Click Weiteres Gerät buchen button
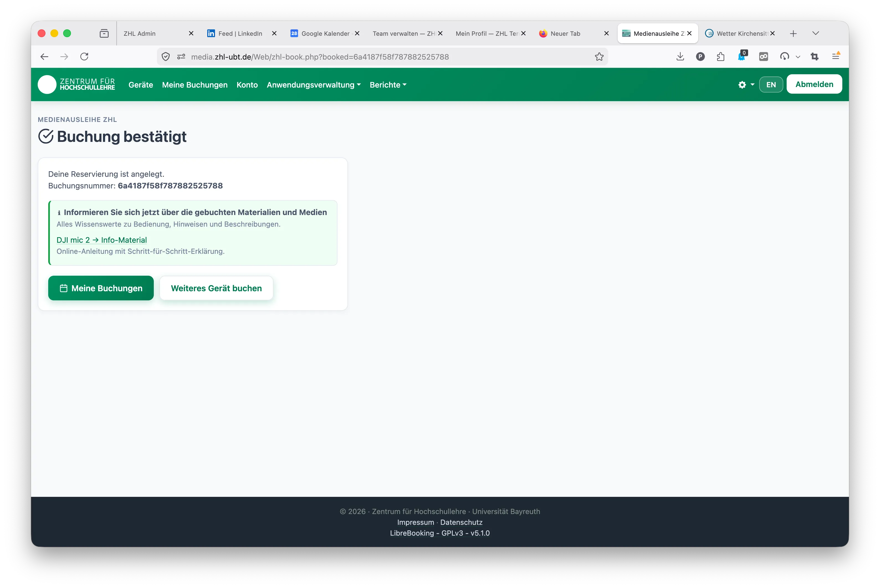Screen dimensions: 880x588 click(216, 288)
